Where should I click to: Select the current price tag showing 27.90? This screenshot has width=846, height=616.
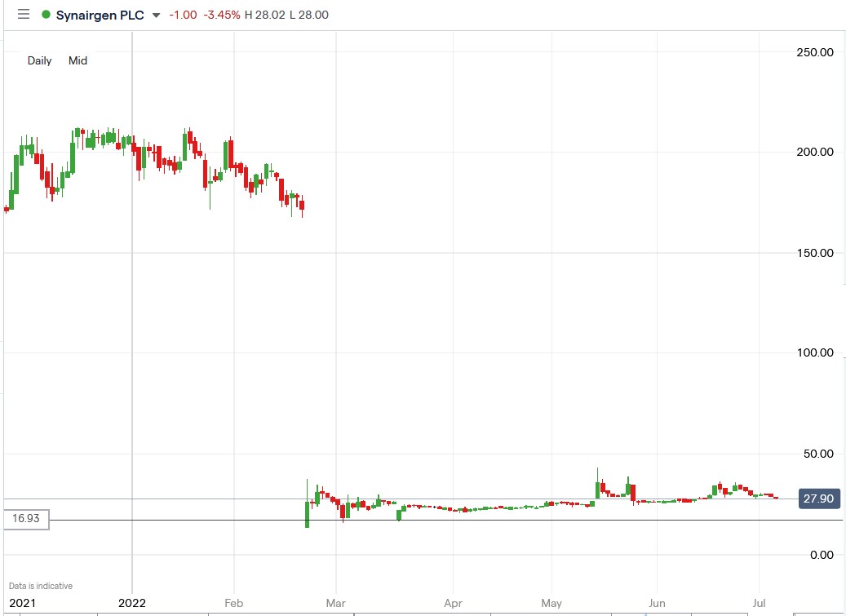pos(818,499)
